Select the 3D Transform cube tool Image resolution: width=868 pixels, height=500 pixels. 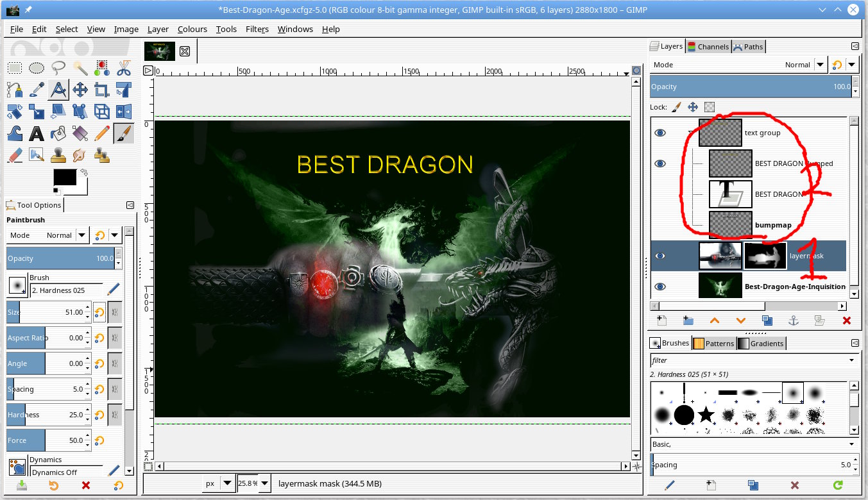(x=102, y=111)
